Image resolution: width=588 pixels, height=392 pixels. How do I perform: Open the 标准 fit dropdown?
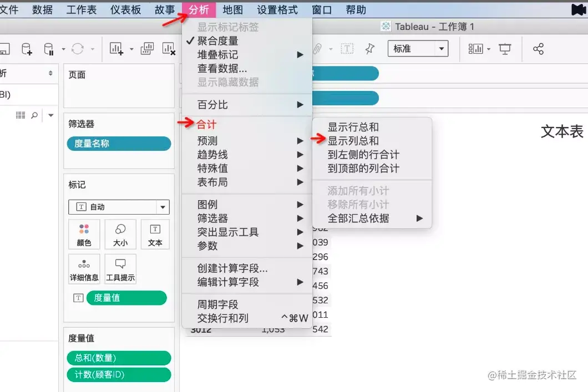click(418, 49)
